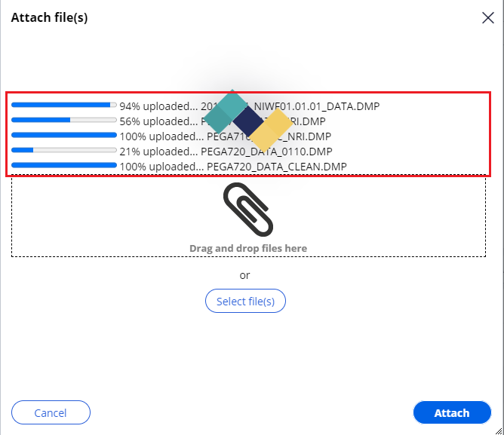Select the PEGA720_DATA_CLEAN.DMP file entry
Screen dimensions: 504x435
(277, 167)
